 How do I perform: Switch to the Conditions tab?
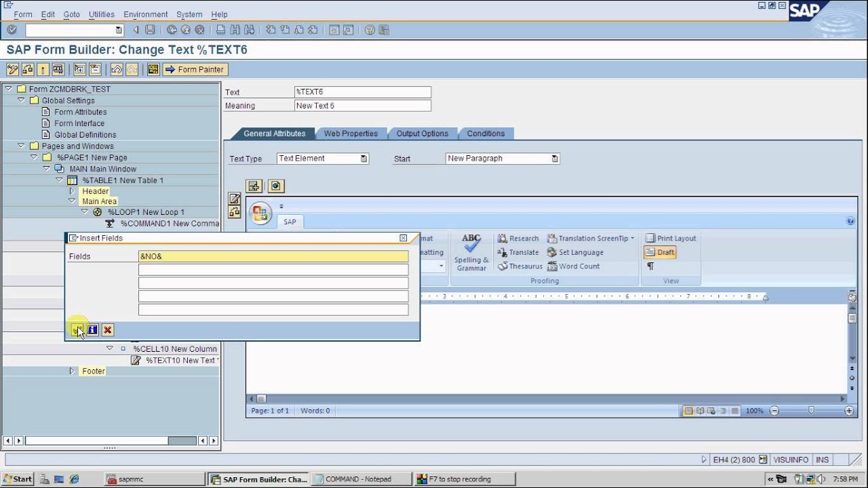tap(486, 134)
